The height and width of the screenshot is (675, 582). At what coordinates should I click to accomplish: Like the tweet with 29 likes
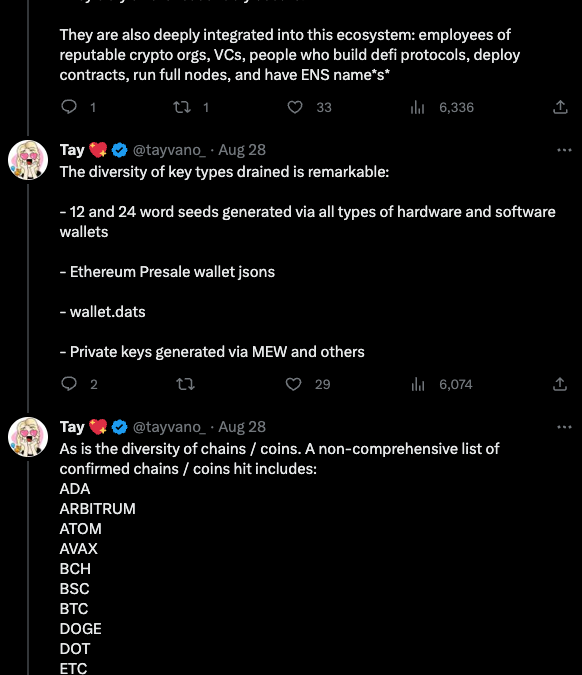tap(294, 384)
